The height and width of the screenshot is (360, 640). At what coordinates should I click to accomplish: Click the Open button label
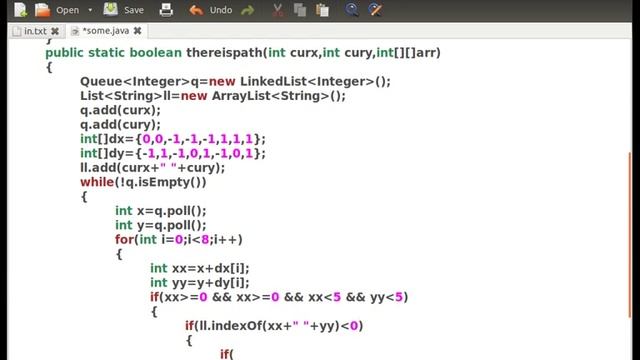point(67,10)
